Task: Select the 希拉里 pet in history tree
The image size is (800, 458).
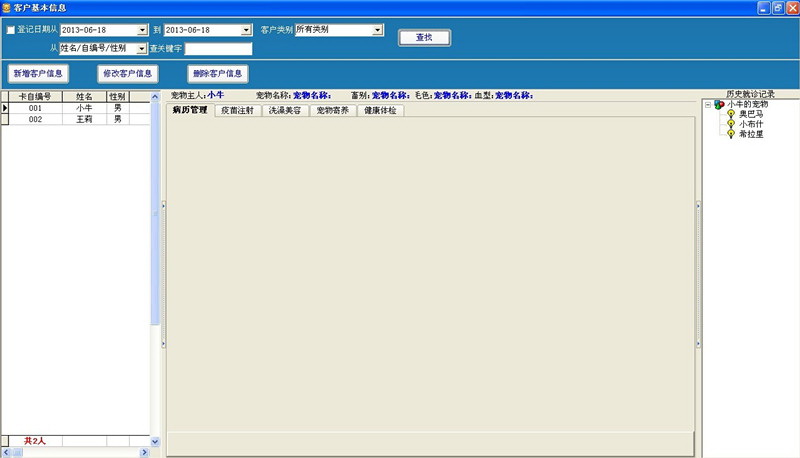Action: point(751,134)
